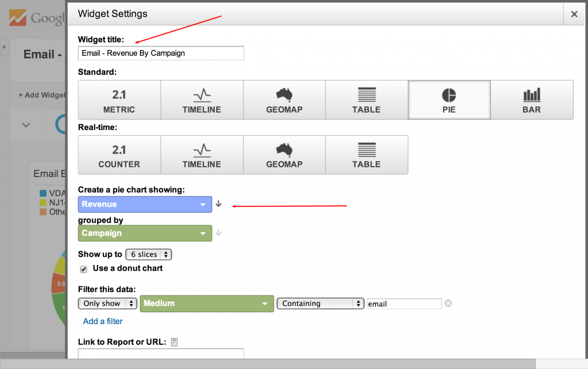Open the 6 slices dropdown
Viewport: 588px width, 369px height.
(148, 255)
